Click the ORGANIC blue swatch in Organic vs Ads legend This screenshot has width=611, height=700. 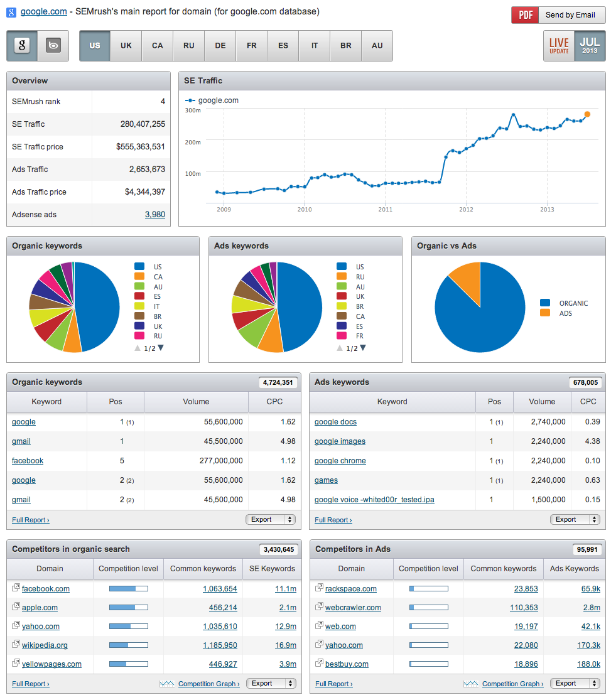point(545,303)
